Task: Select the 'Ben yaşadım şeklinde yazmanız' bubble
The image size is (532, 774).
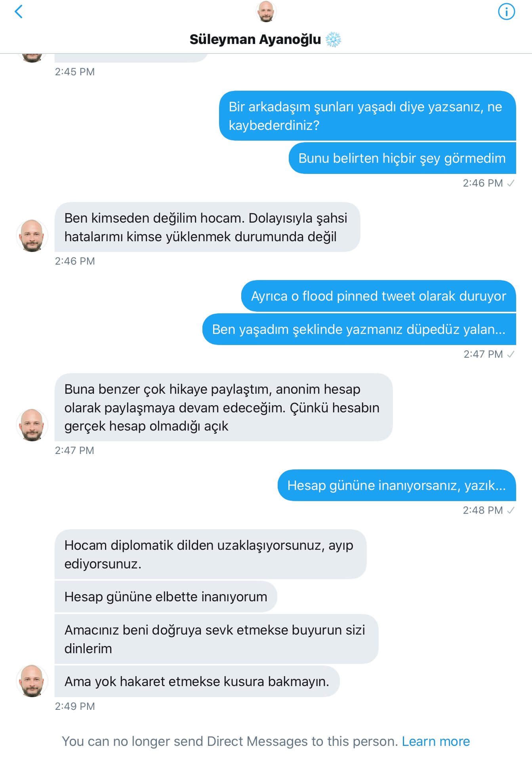Action: [x=359, y=329]
